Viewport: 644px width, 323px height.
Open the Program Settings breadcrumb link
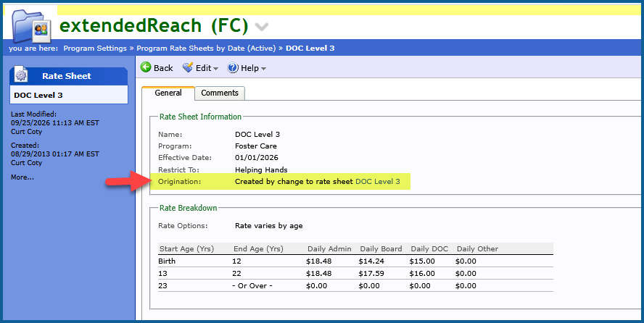95,49
